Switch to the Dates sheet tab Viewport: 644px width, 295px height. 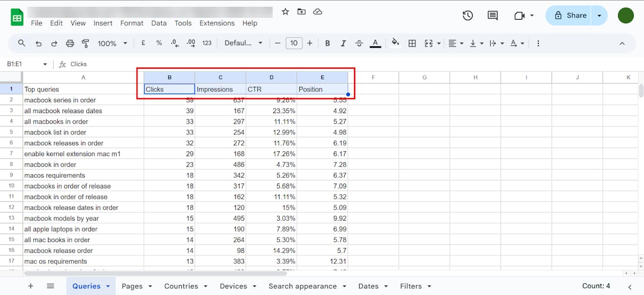pos(373,286)
